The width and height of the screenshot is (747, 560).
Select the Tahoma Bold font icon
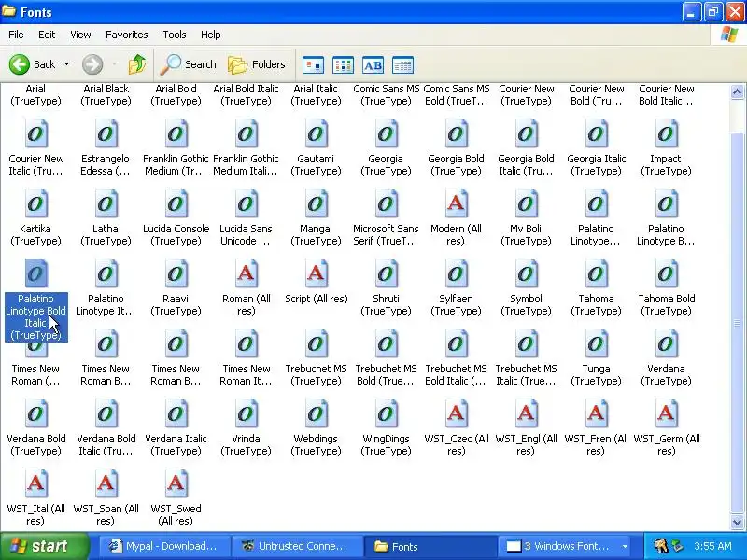pyautogui.click(x=666, y=273)
